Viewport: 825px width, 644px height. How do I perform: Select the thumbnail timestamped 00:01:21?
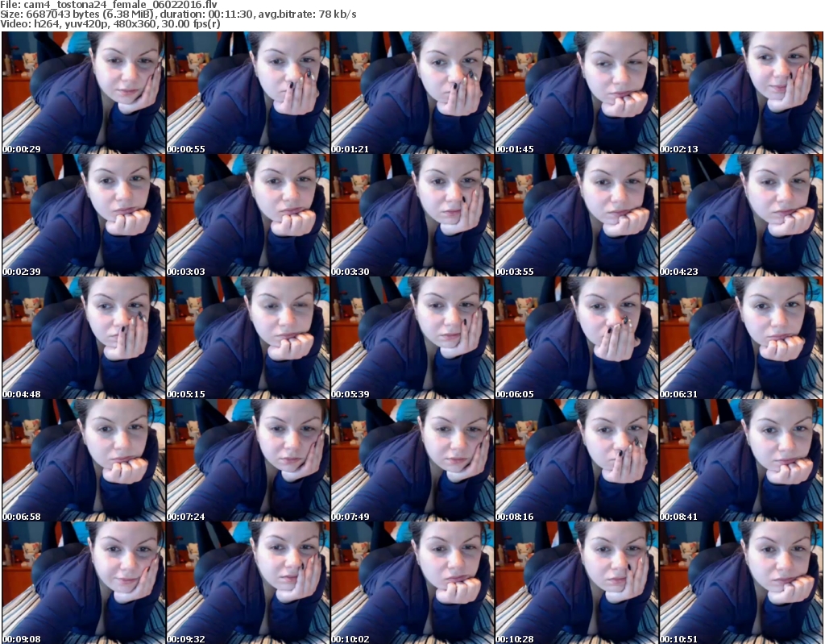pyautogui.click(x=412, y=93)
